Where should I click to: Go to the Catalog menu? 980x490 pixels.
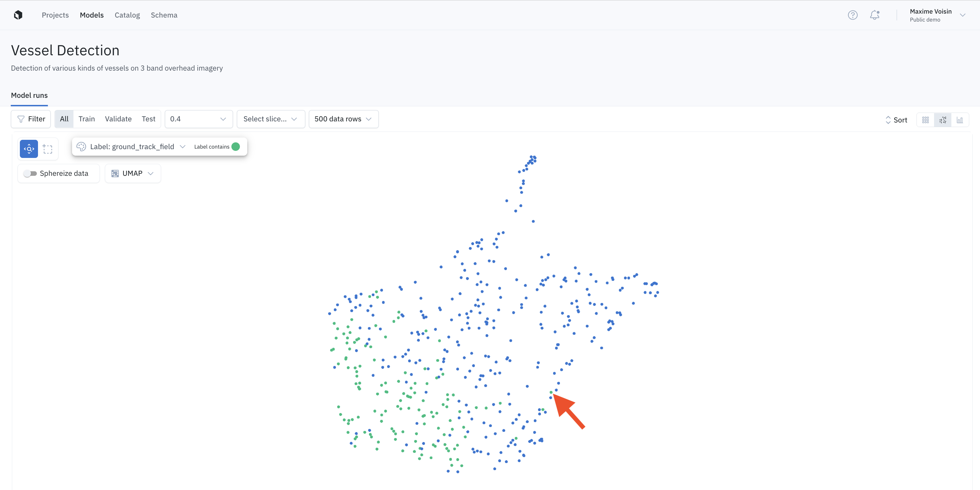tap(127, 15)
